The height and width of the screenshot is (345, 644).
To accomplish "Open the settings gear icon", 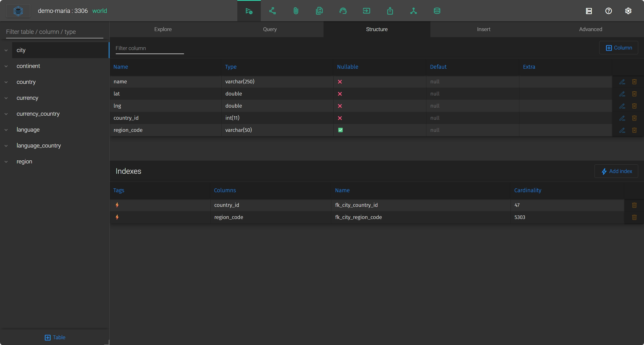I will click(x=628, y=11).
